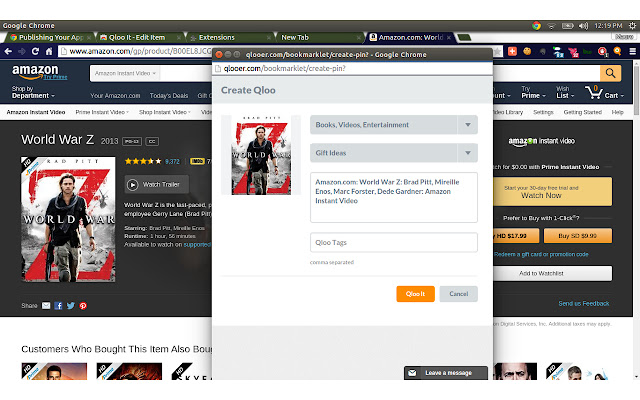640x400 pixels.
Task: Expand the Try Prime dropdown
Action: [533, 92]
